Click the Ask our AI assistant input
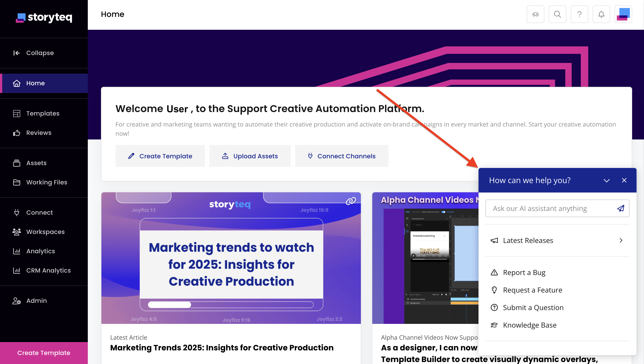Viewport: 644px width, 364px height. tap(550, 208)
